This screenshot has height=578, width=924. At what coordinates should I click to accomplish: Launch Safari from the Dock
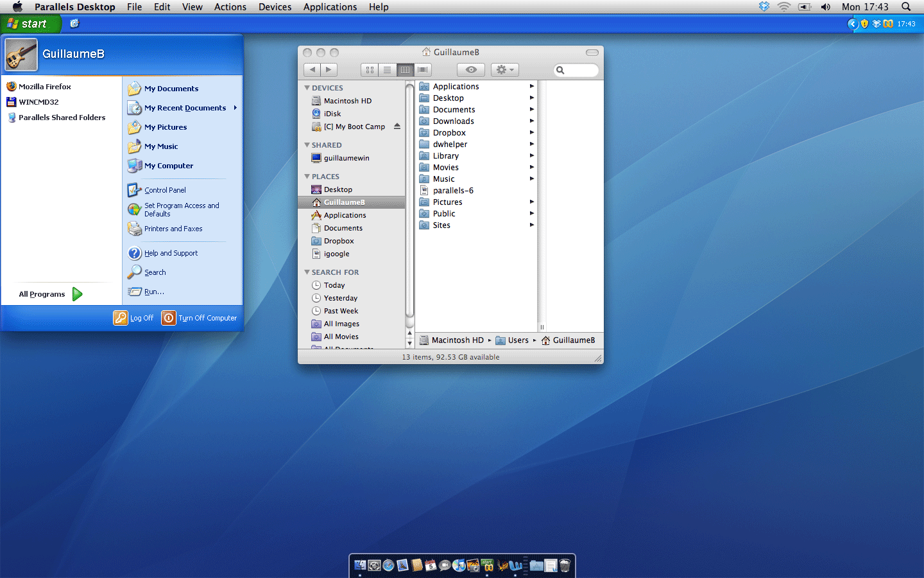388,565
